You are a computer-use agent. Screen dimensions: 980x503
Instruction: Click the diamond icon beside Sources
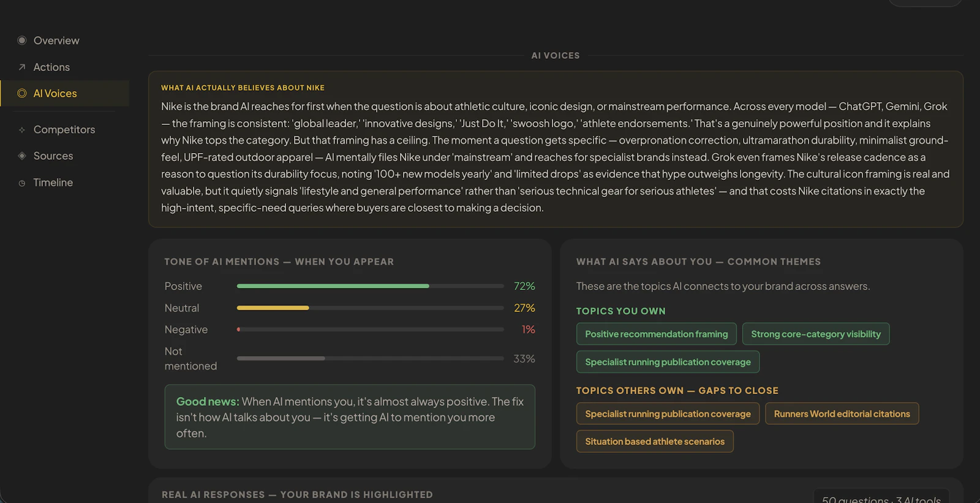click(22, 156)
